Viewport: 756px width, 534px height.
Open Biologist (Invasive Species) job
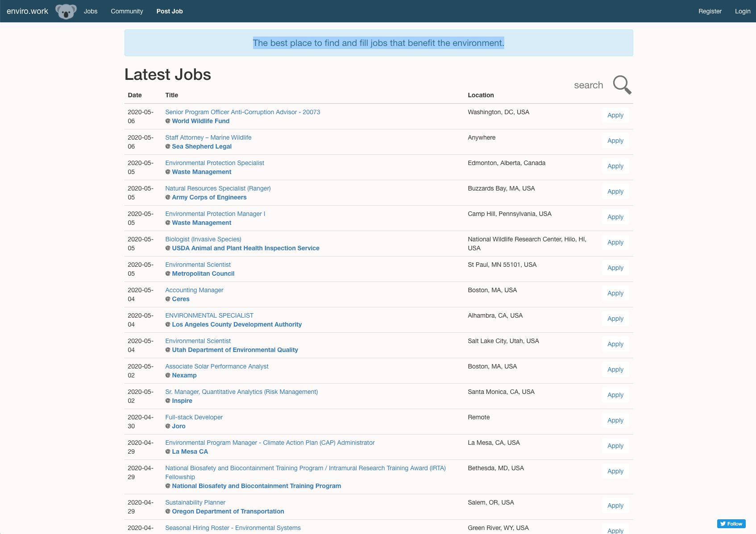(x=203, y=239)
